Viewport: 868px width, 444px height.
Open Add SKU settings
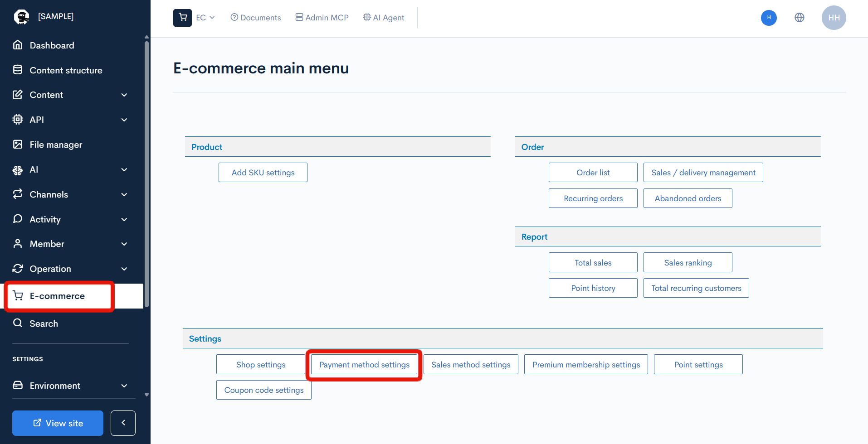pyautogui.click(x=263, y=173)
